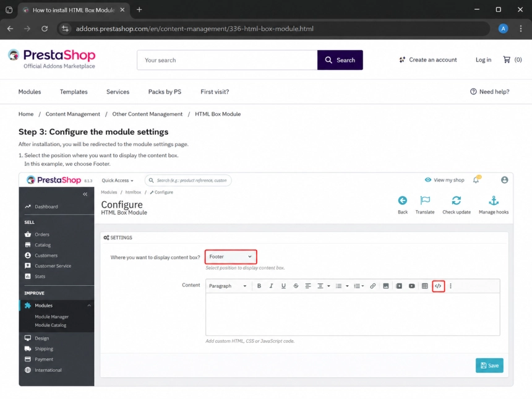Expand the Quick Access dropdown
532x399 pixels.
(118, 181)
